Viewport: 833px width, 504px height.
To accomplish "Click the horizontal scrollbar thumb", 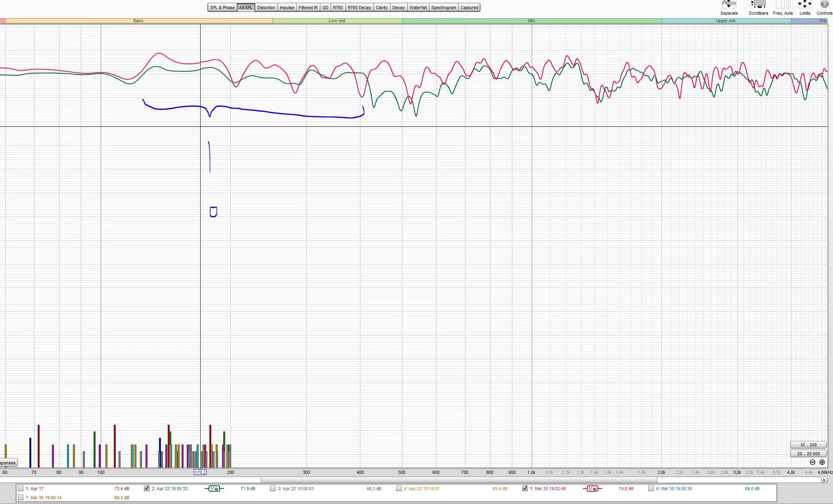I will 459,480.
